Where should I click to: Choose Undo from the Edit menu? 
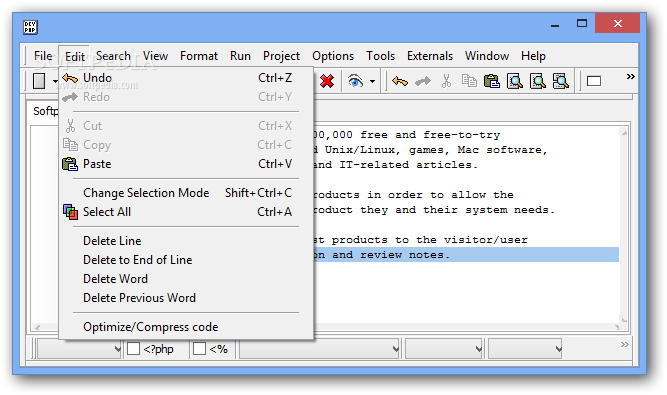[x=186, y=78]
